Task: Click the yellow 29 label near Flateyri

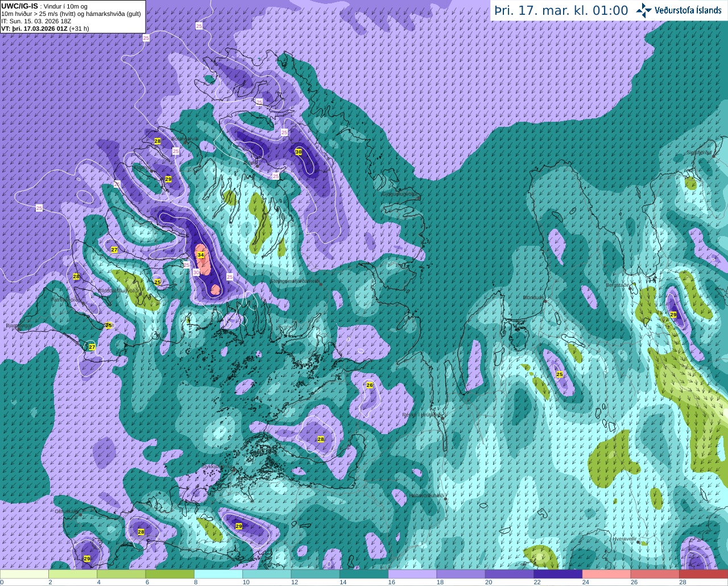Action: (x=168, y=179)
